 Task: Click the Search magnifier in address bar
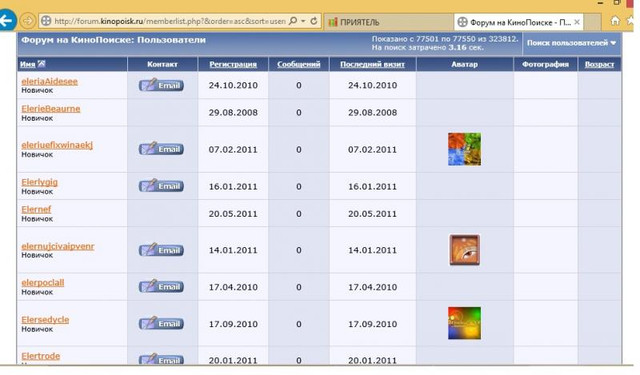[x=293, y=21]
